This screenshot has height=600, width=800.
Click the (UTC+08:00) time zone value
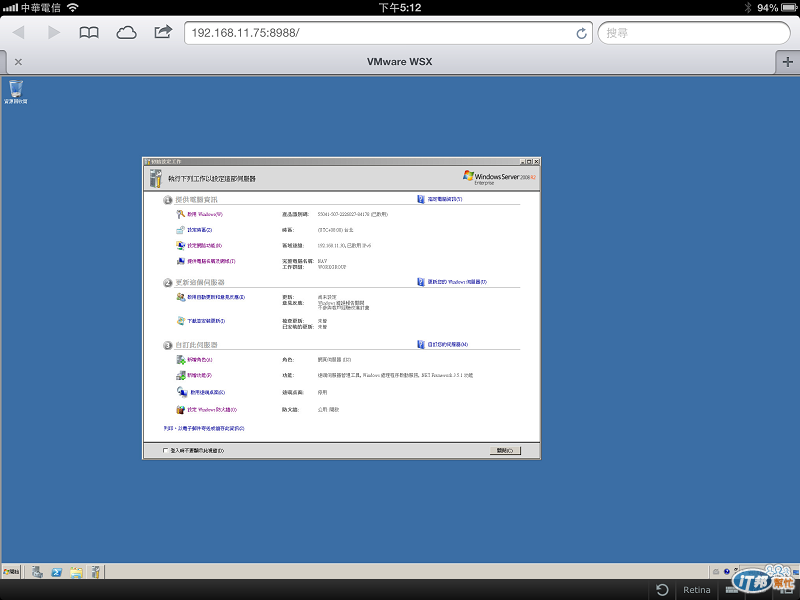click(x=335, y=230)
